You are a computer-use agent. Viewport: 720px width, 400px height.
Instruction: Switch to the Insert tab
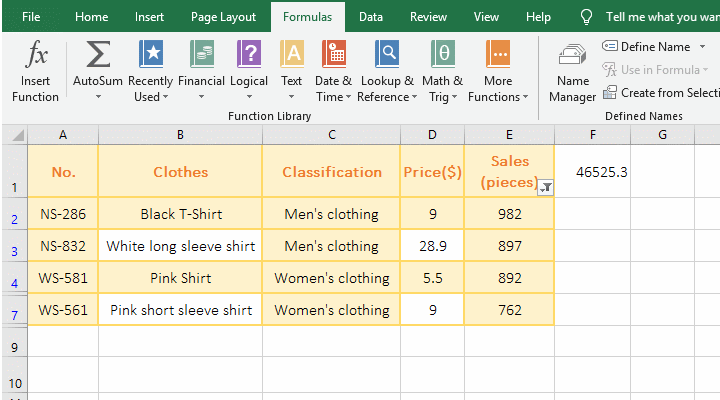pos(149,17)
